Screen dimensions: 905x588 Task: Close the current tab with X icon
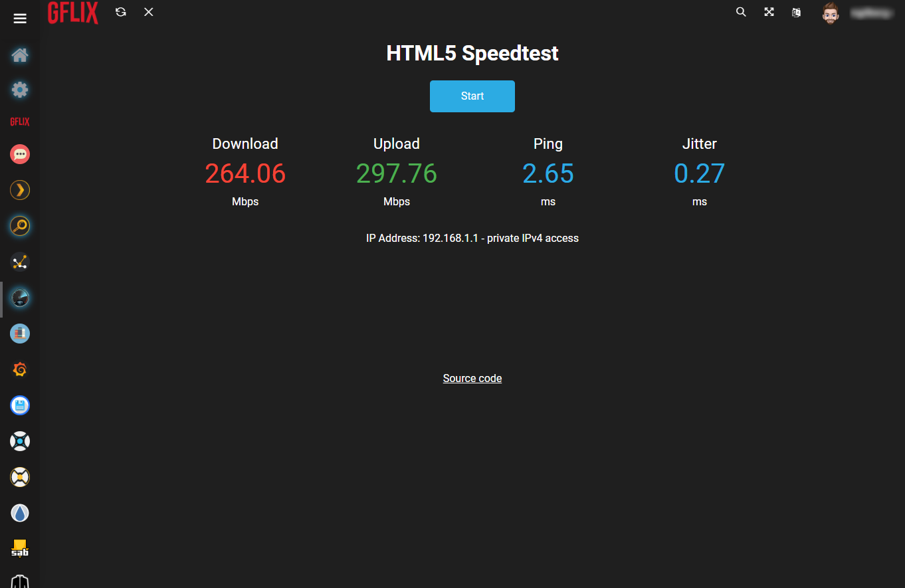(x=149, y=12)
